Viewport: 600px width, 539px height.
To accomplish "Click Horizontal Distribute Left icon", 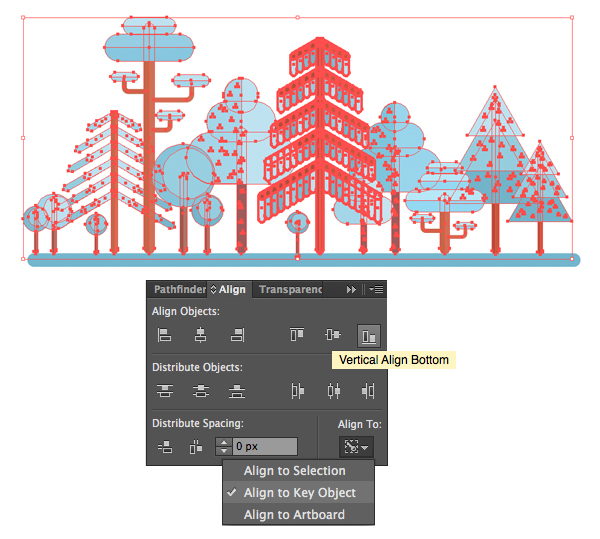I will point(297,391).
